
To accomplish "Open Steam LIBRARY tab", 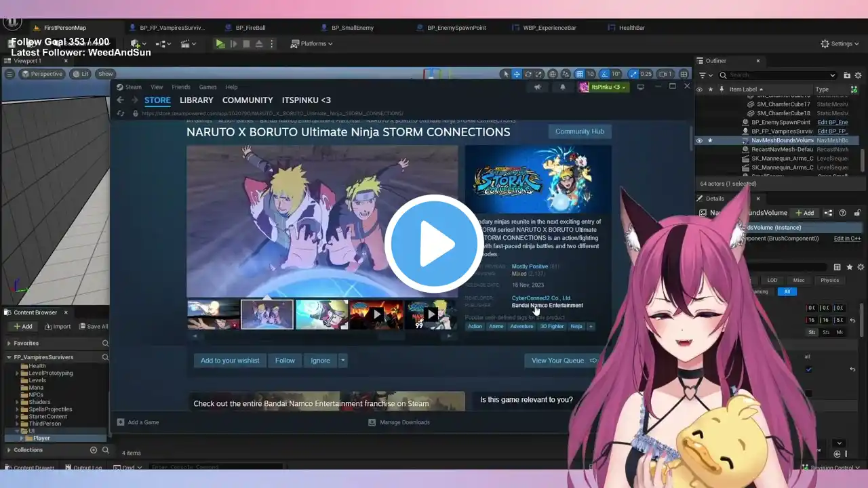I will [197, 100].
